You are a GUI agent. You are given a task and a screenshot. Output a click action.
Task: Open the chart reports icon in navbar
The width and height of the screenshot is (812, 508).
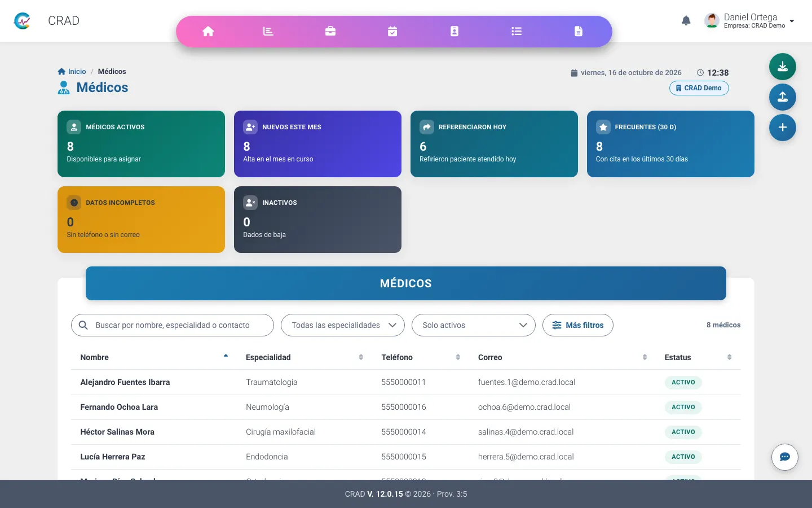pos(268,31)
